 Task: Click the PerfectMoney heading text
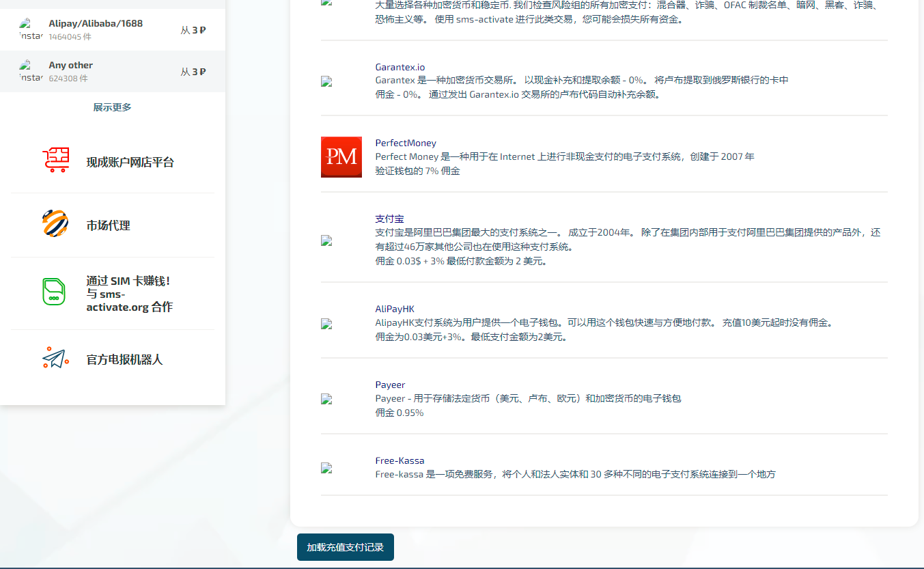coord(405,143)
